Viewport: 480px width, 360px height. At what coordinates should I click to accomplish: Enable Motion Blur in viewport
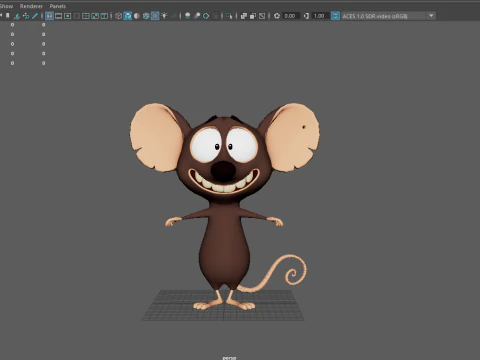click(197, 16)
